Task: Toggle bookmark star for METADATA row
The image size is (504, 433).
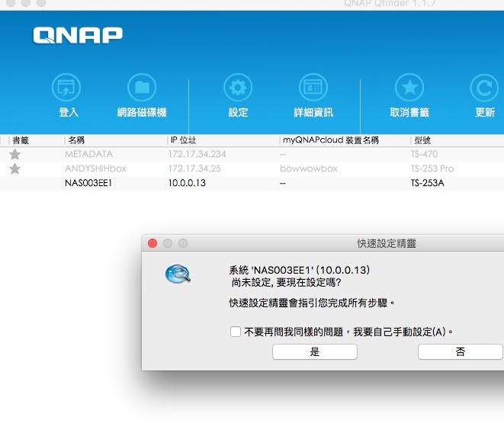Action: [14, 154]
